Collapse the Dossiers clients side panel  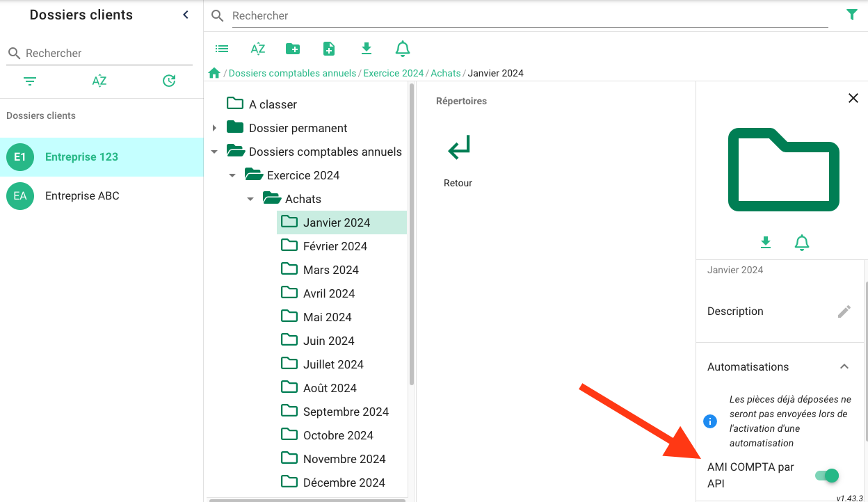tap(186, 15)
